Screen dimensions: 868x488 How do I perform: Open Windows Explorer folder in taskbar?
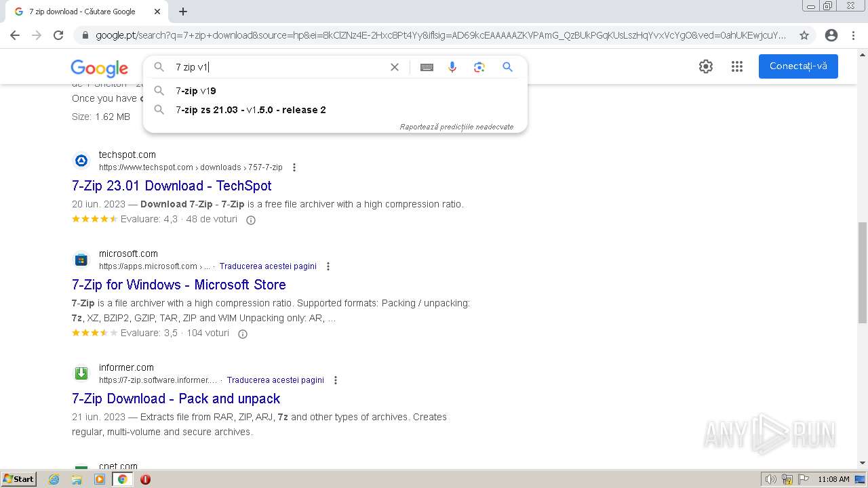(x=77, y=479)
